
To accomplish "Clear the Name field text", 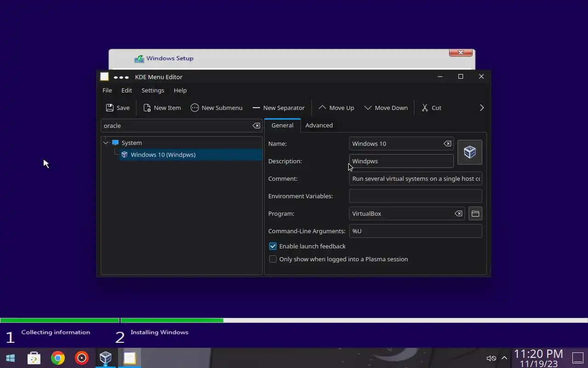I will (447, 144).
